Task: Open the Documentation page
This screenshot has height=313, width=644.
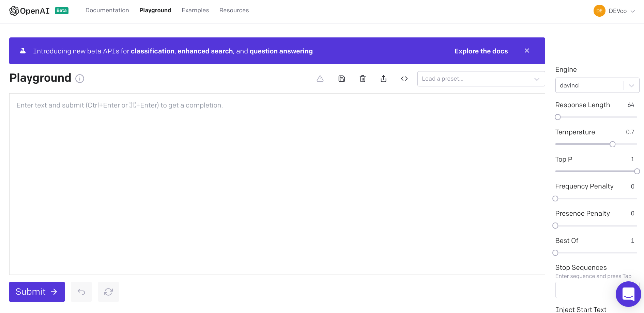Action: pyautogui.click(x=107, y=10)
